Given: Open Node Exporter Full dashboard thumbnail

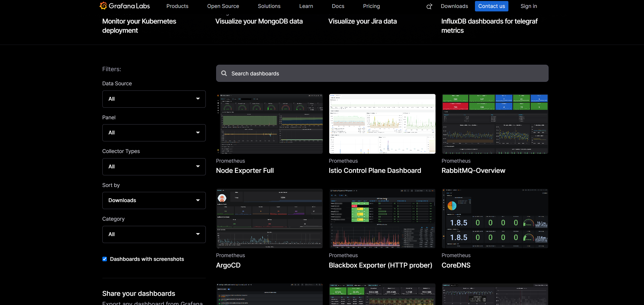Looking at the screenshot, I should coord(269,124).
